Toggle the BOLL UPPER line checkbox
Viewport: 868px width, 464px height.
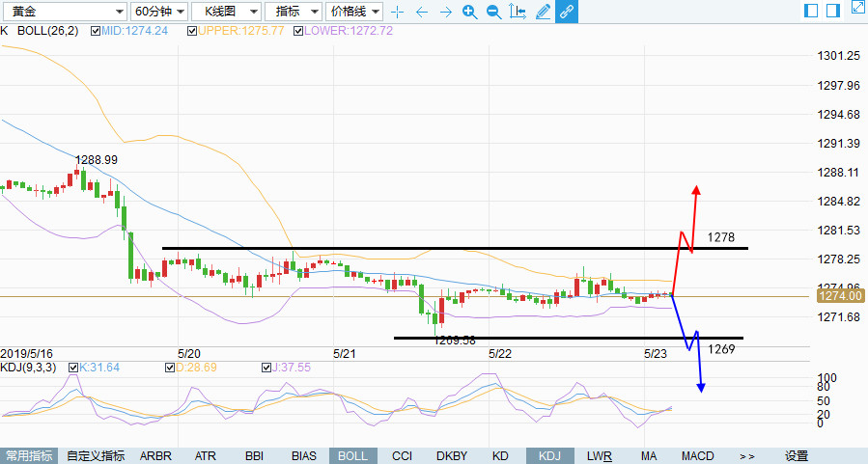192,31
